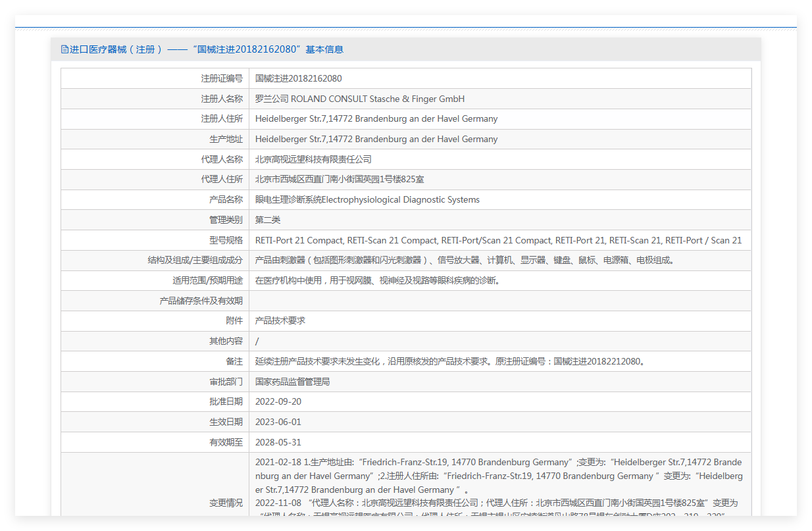Select the date 2022-09-20
This screenshot has width=812, height=531.
[x=278, y=402]
